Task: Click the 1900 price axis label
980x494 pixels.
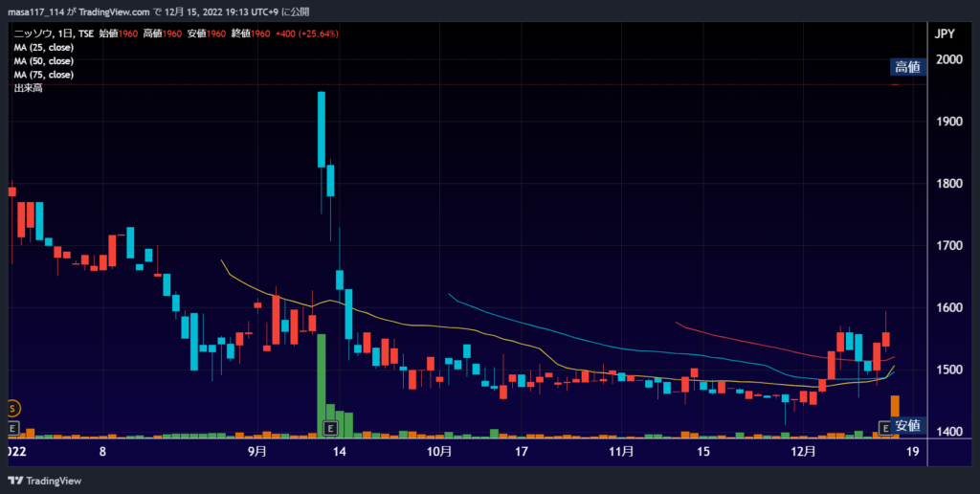Action: [x=948, y=122]
